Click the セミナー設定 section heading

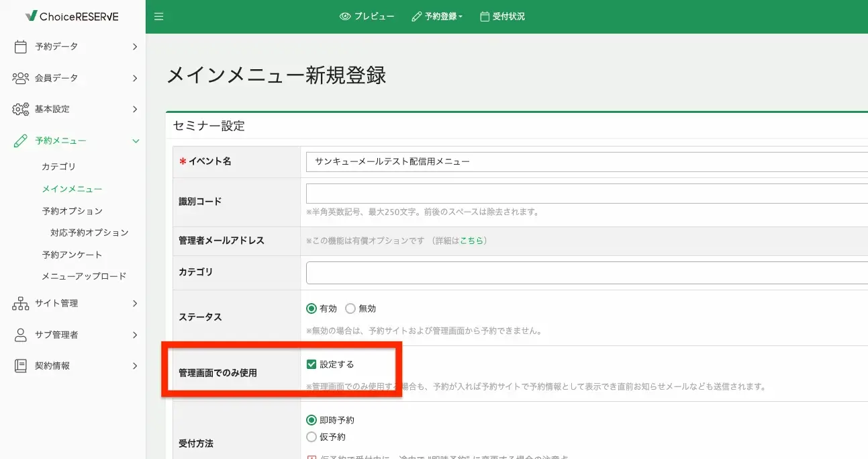[x=209, y=126]
